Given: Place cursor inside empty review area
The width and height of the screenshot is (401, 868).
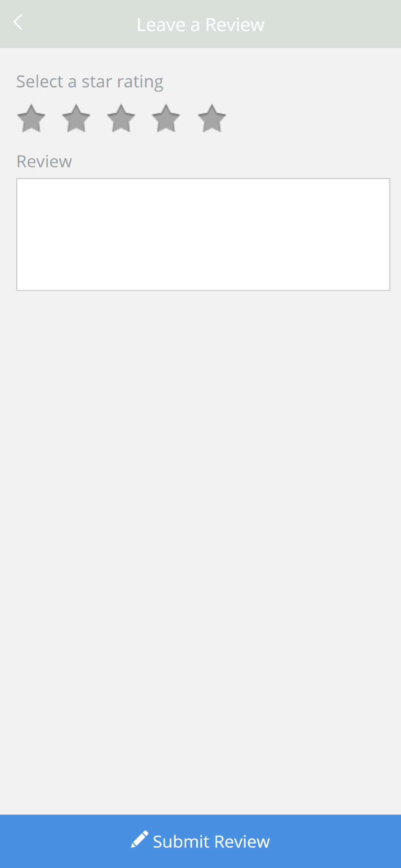Looking at the screenshot, I should (x=203, y=234).
